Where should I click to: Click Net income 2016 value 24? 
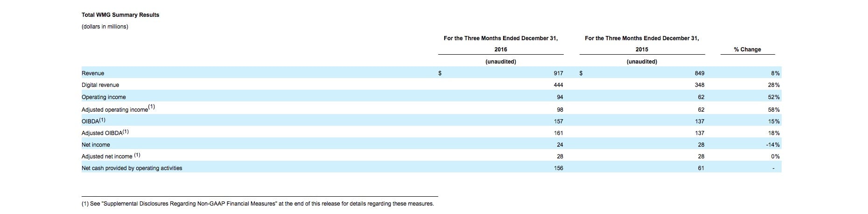pyautogui.click(x=560, y=145)
